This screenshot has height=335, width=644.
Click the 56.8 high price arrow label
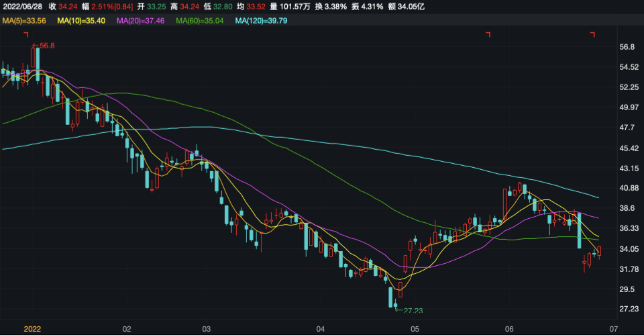pyautogui.click(x=44, y=45)
